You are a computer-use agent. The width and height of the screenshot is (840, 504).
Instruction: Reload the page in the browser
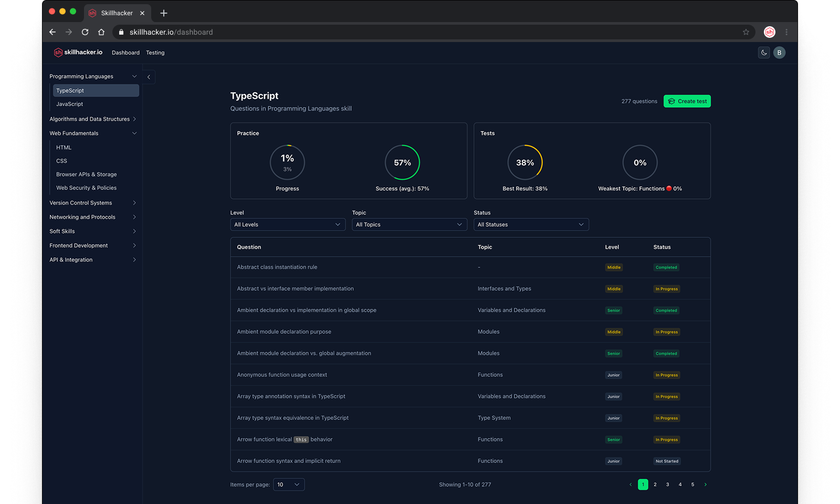coord(85,32)
